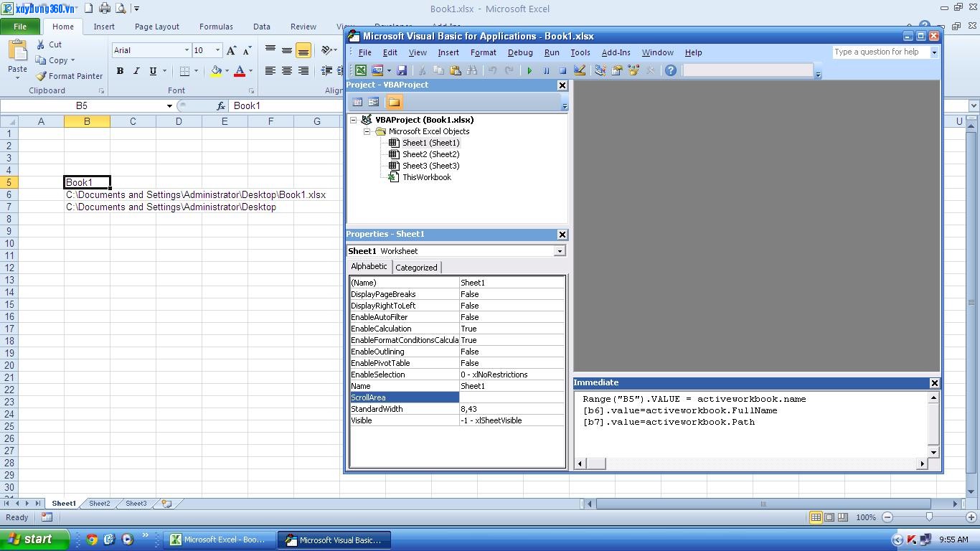This screenshot has width=980, height=551.
Task: Save Book1 using VBA toolbar disk icon
Action: (x=402, y=70)
